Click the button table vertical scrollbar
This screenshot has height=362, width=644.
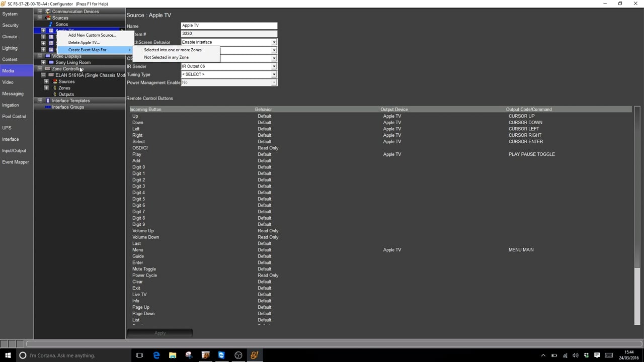637,216
